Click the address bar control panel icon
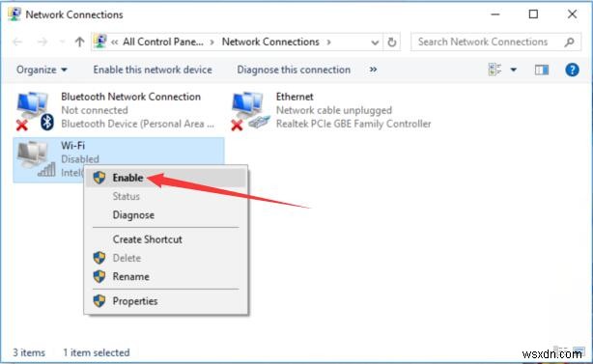Viewport: 593px width, 364px height. pos(100,42)
